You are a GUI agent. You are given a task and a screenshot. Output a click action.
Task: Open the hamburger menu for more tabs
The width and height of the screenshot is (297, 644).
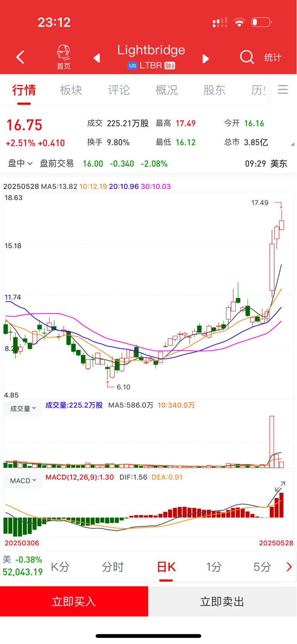coord(283,90)
